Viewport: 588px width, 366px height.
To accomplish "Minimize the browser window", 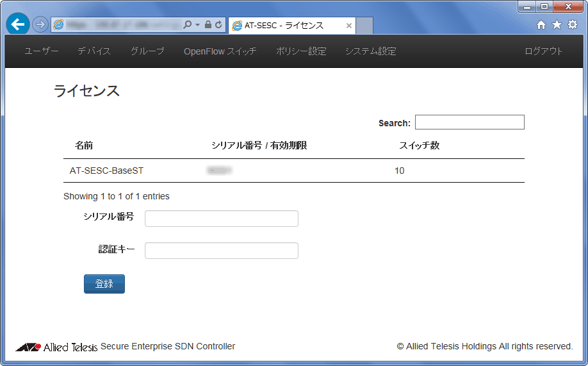I will [527, 7].
